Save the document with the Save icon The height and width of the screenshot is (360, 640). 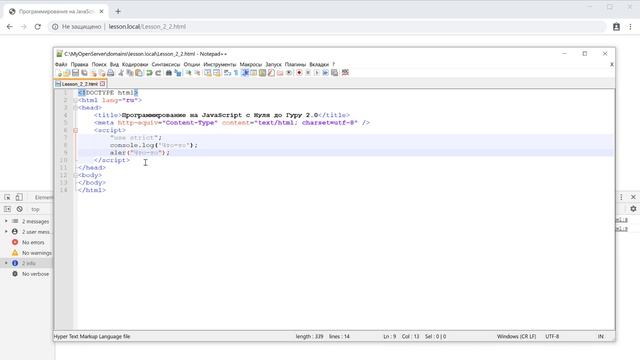pyautogui.click(x=76, y=73)
